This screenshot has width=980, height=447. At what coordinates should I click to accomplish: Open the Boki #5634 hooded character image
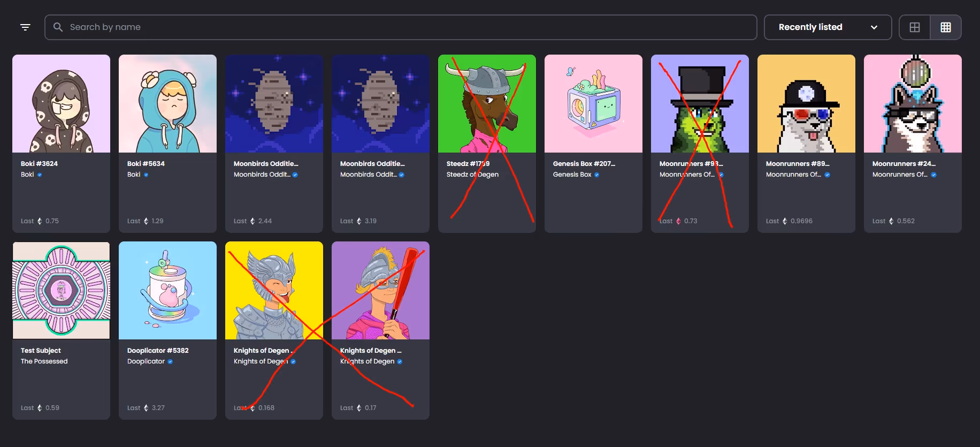tap(167, 104)
